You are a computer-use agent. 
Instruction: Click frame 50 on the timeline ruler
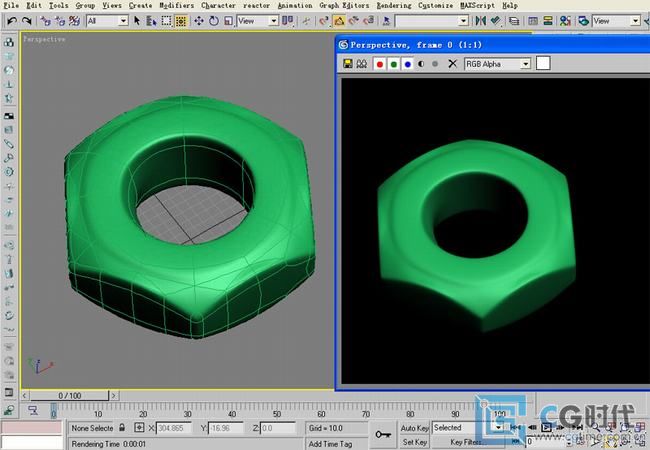[x=277, y=414]
